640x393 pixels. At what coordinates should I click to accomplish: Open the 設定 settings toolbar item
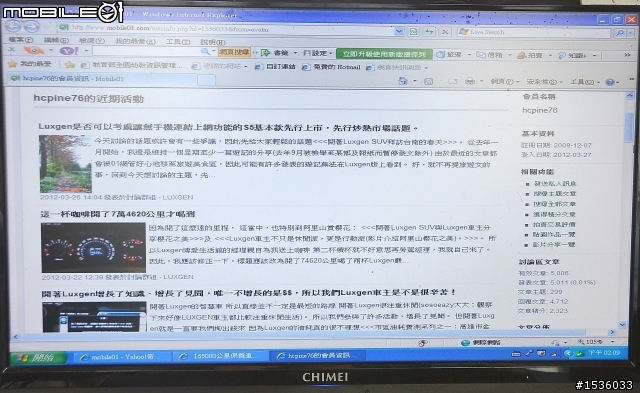316,53
